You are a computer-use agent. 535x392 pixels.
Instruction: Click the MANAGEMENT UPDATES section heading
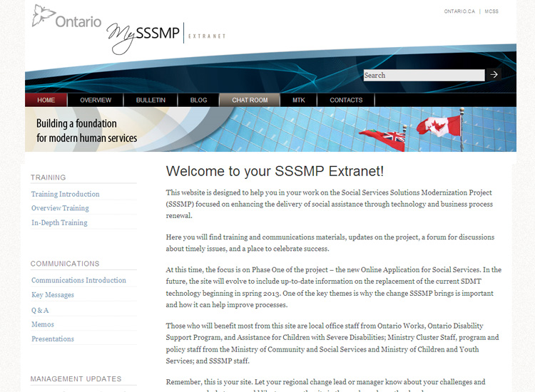[76, 379]
